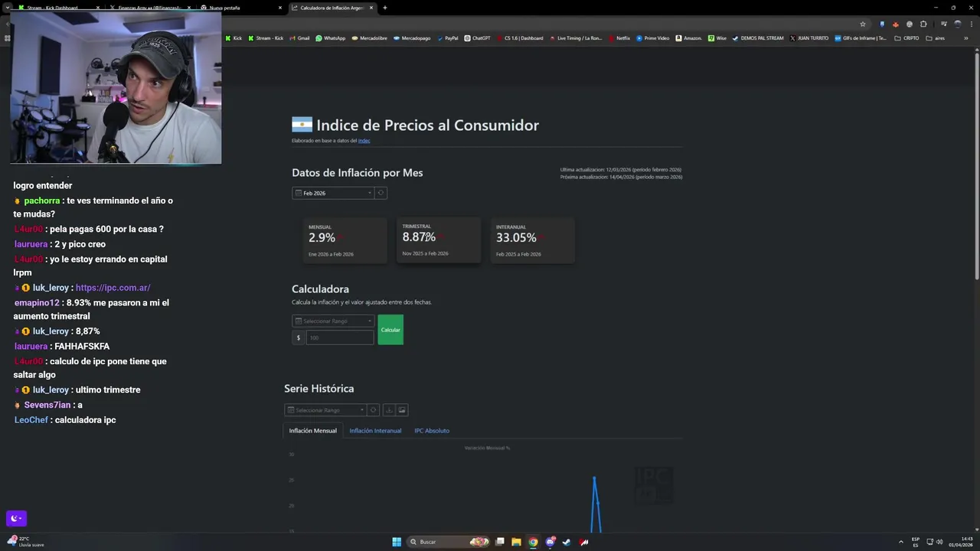Viewport: 980px width, 551px height.
Task: Click the Interanual 33.05% inflation card
Action: click(533, 240)
